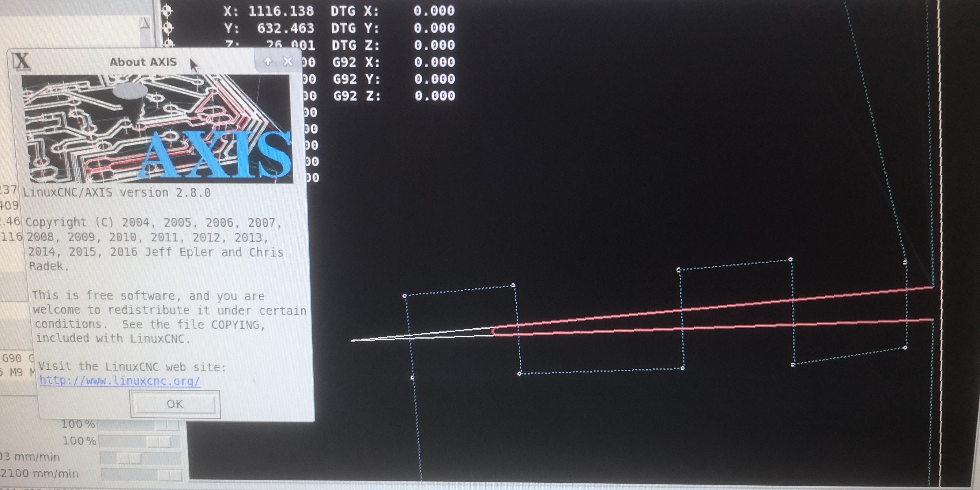Click the About AXIS title bar text
980x490 pixels.
[143, 62]
